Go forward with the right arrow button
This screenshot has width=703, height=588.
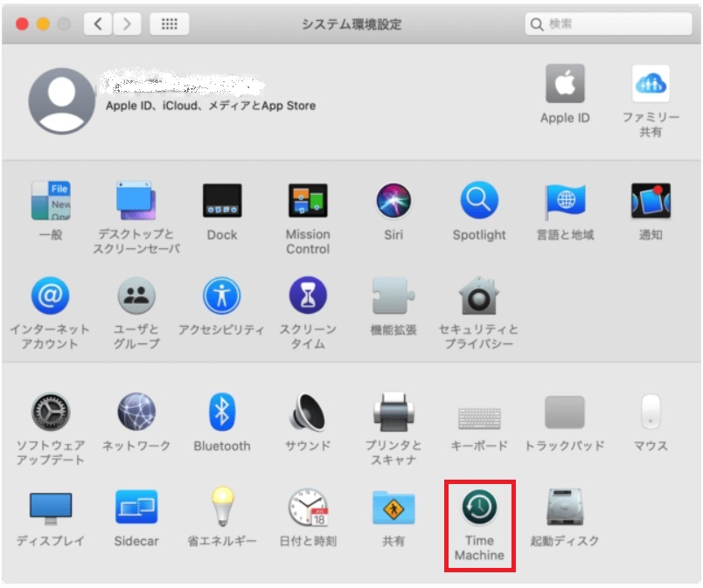tap(127, 24)
